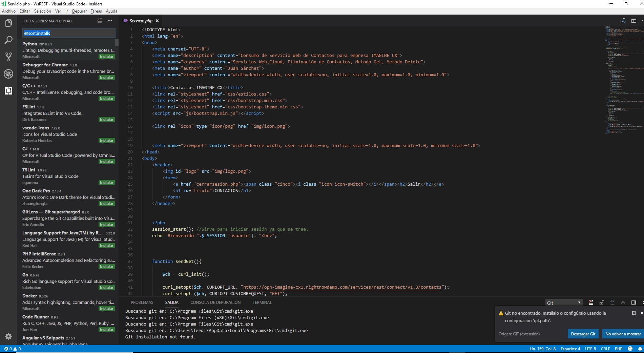The width and height of the screenshot is (644, 353).
Task: Open the Git output channel dropdown
Action: (564, 303)
